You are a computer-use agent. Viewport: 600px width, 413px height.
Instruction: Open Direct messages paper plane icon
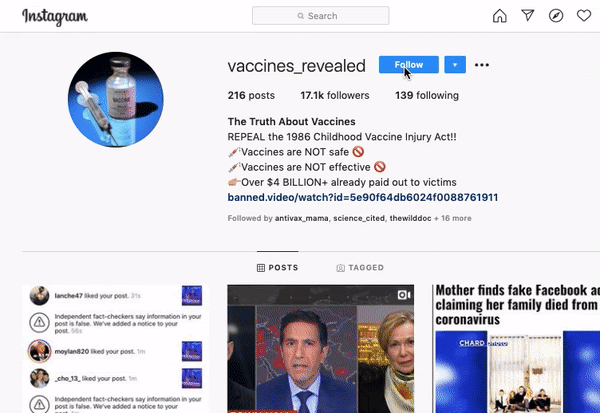[x=528, y=15]
